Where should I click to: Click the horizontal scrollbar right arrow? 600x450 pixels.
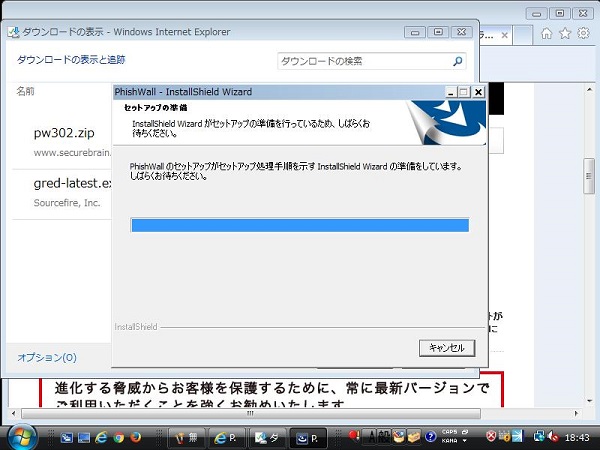pos(576,413)
